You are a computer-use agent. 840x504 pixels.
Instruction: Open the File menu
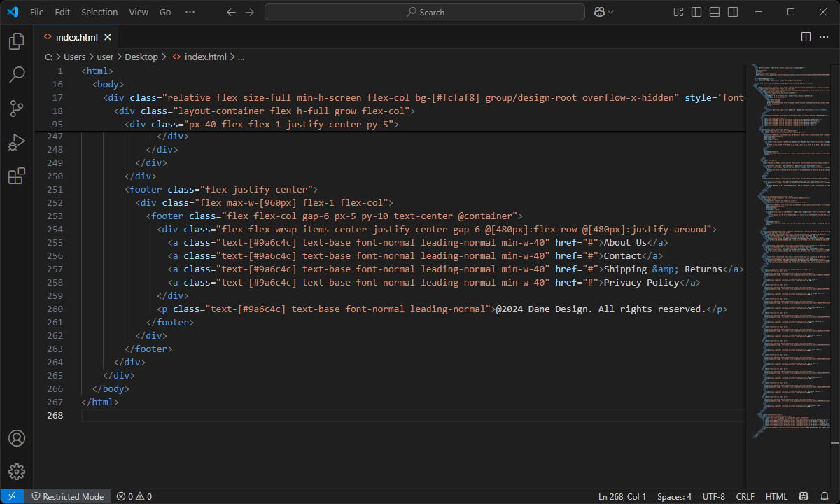click(37, 12)
